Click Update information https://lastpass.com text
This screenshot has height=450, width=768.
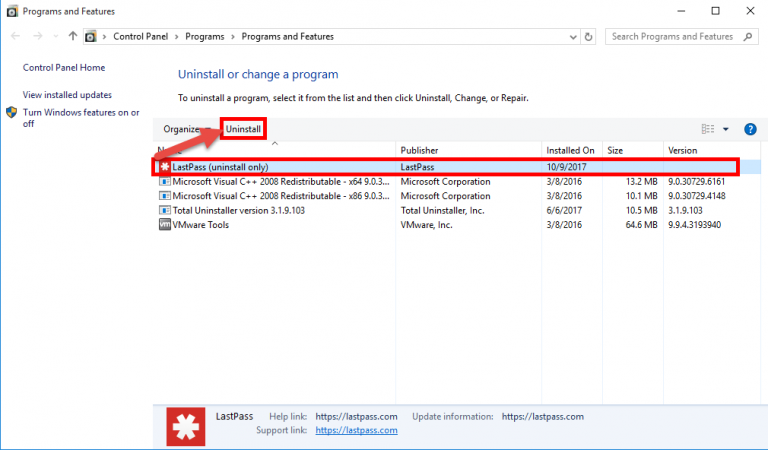point(543,417)
